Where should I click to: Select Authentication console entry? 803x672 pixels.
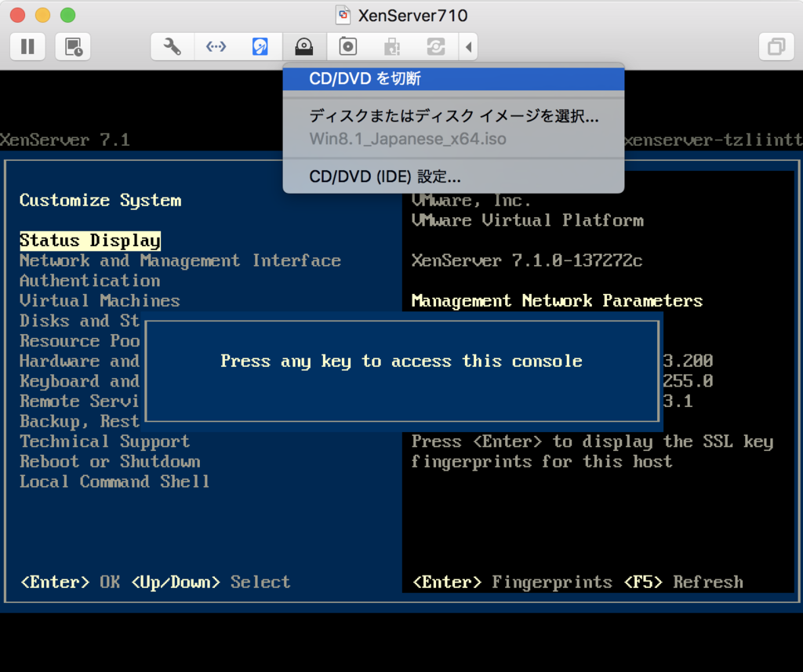90,281
